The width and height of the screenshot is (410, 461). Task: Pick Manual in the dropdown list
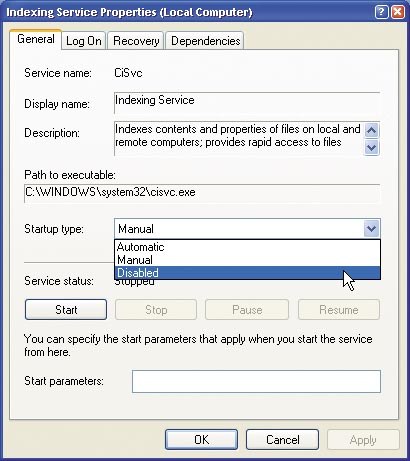pos(247,260)
